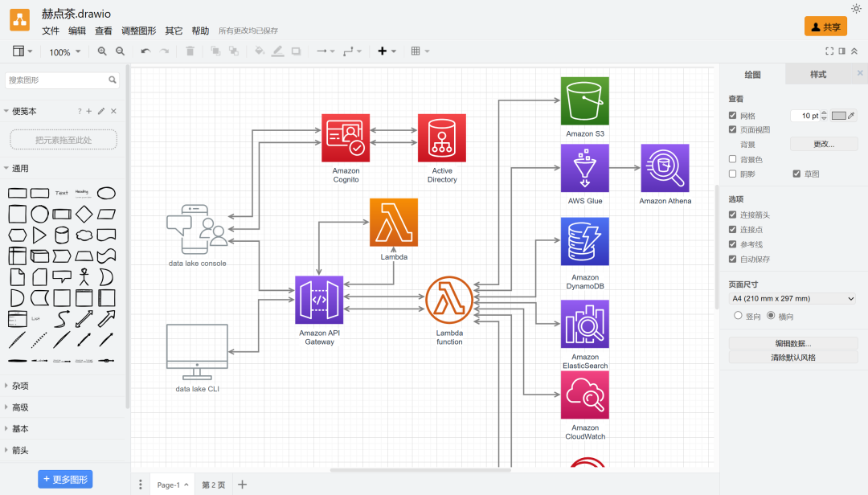Select the AWS Glue icon

[584, 168]
